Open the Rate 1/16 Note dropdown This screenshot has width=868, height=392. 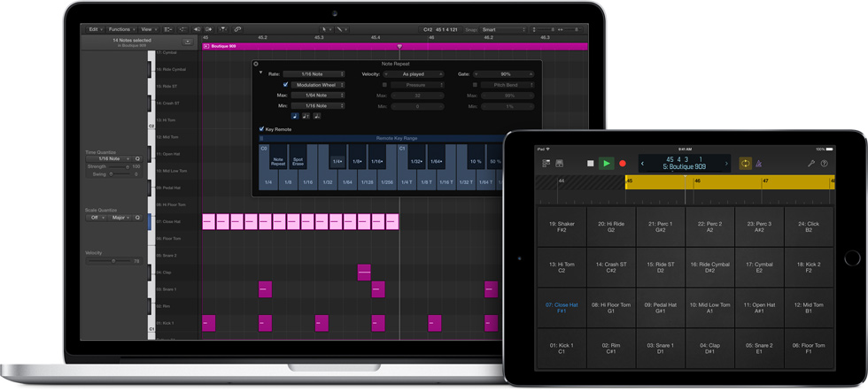coord(314,74)
